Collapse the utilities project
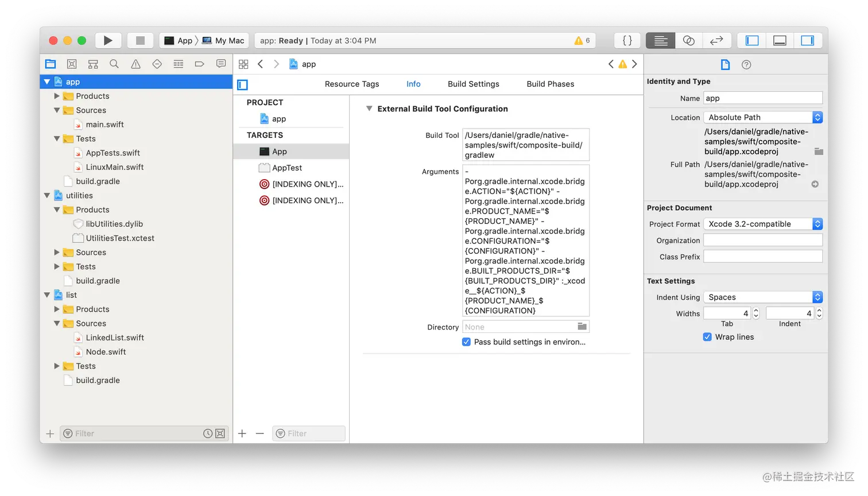This screenshot has height=496, width=868. coord(47,196)
